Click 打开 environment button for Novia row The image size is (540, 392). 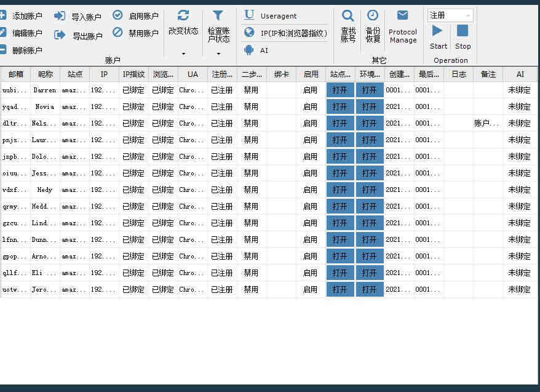[370, 107]
